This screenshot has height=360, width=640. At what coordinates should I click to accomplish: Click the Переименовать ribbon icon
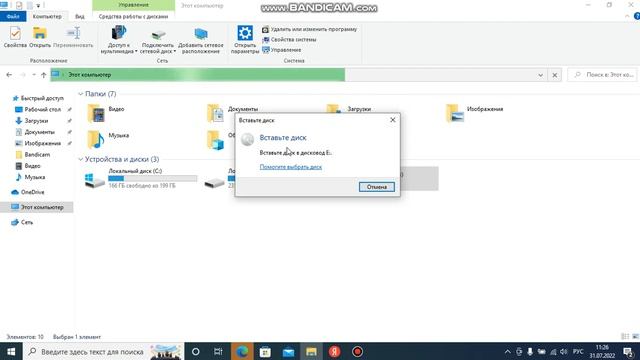coord(73,37)
